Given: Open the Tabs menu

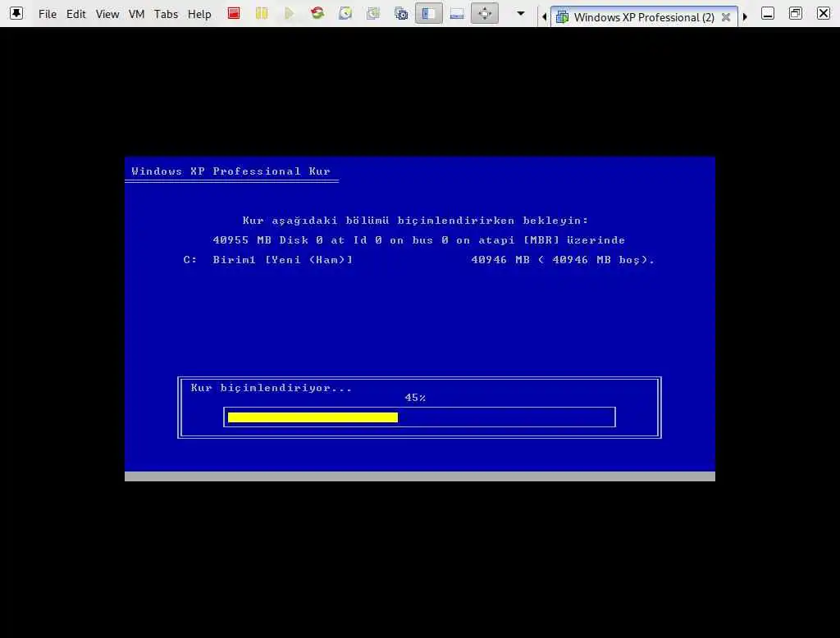Looking at the screenshot, I should point(166,14).
